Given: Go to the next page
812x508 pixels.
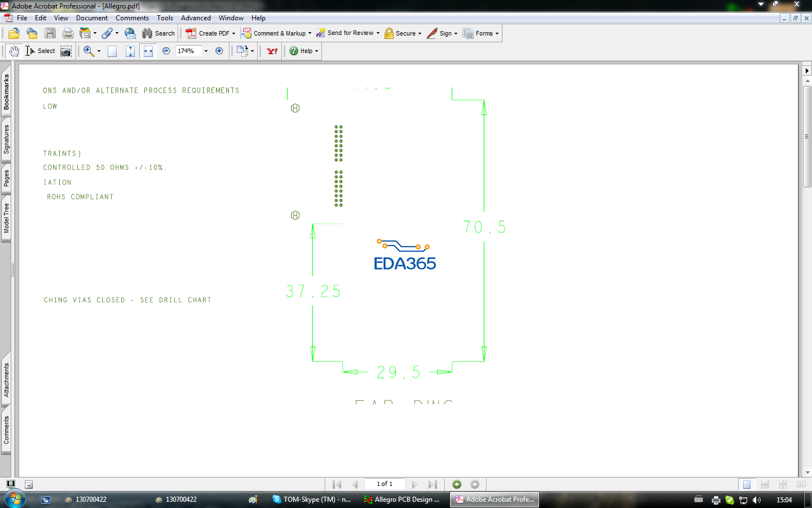Looking at the screenshot, I should [414, 484].
